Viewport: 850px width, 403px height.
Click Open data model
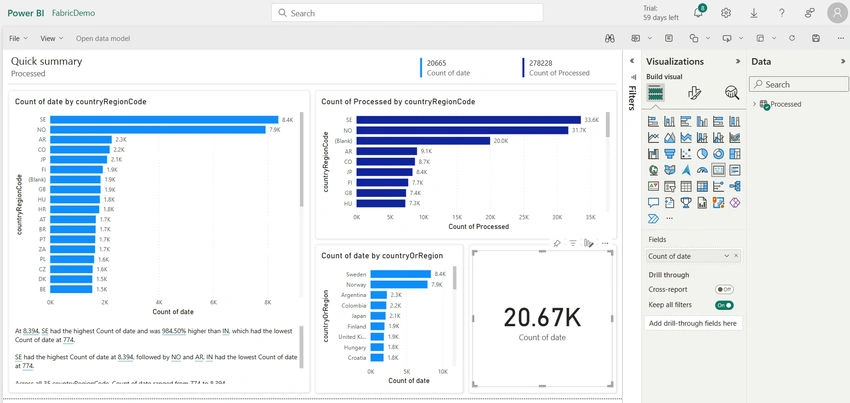click(x=103, y=39)
